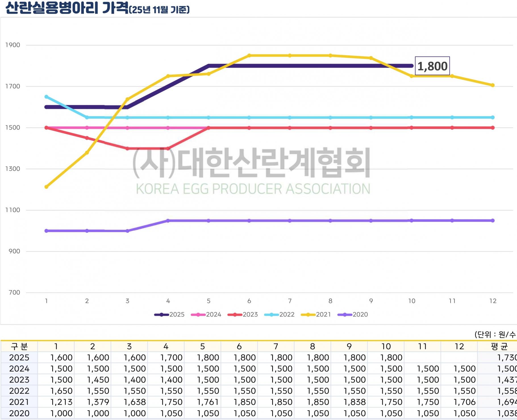Select the 1,213 cell in 2021 row
517x420 pixels.
click(x=61, y=402)
